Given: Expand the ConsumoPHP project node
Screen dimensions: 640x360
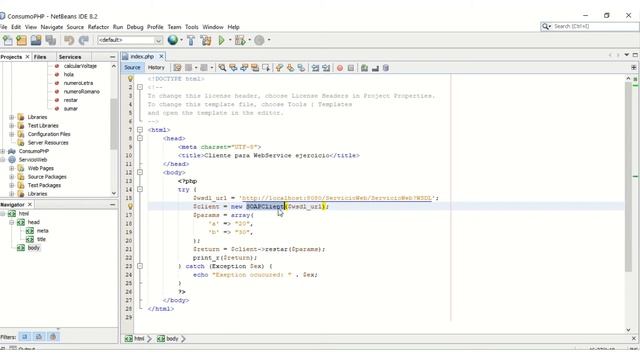Looking at the screenshot, I should coord(3,151).
